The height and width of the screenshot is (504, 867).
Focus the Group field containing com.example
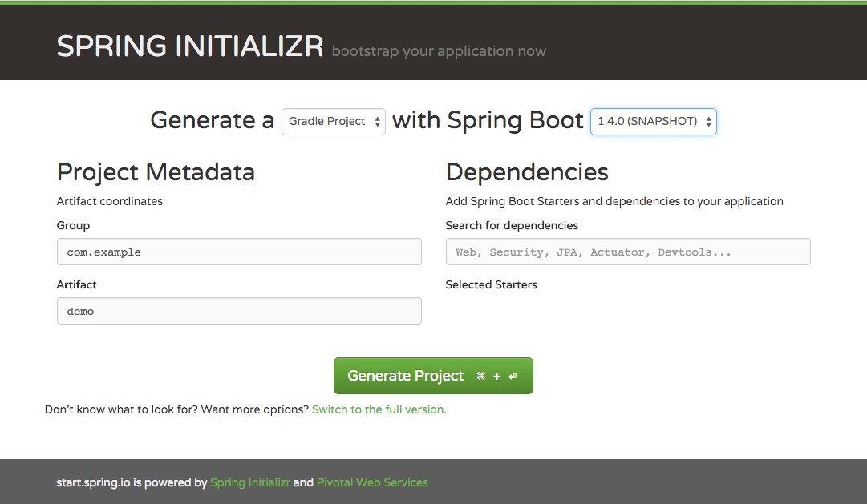click(239, 252)
